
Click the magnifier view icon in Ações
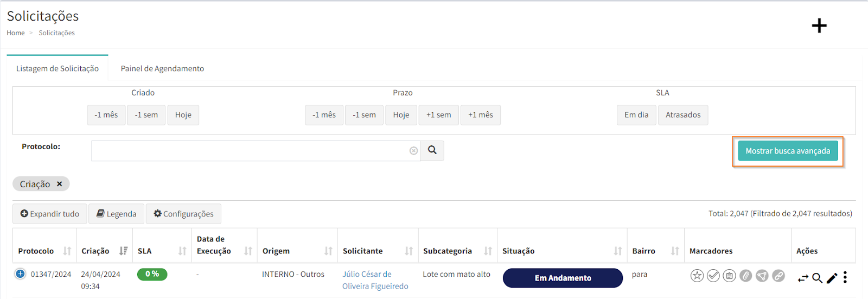click(x=817, y=278)
